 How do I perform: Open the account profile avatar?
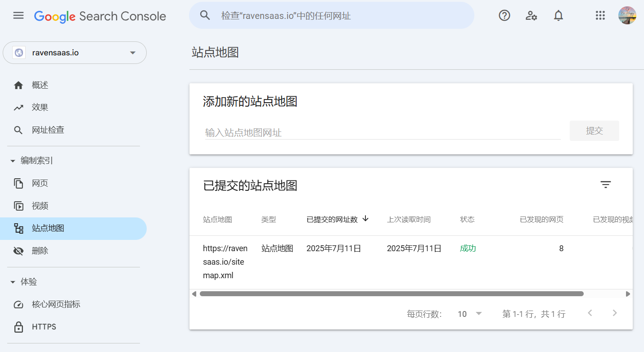click(627, 16)
